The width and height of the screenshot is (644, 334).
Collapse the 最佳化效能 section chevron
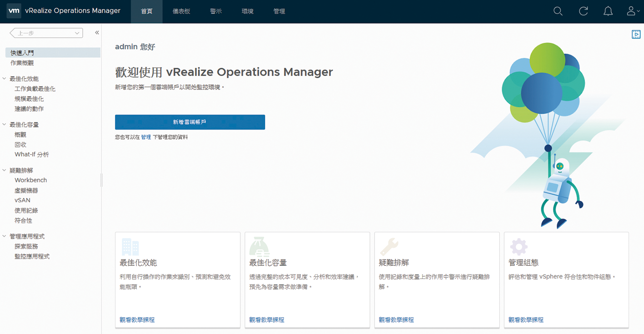(5, 79)
